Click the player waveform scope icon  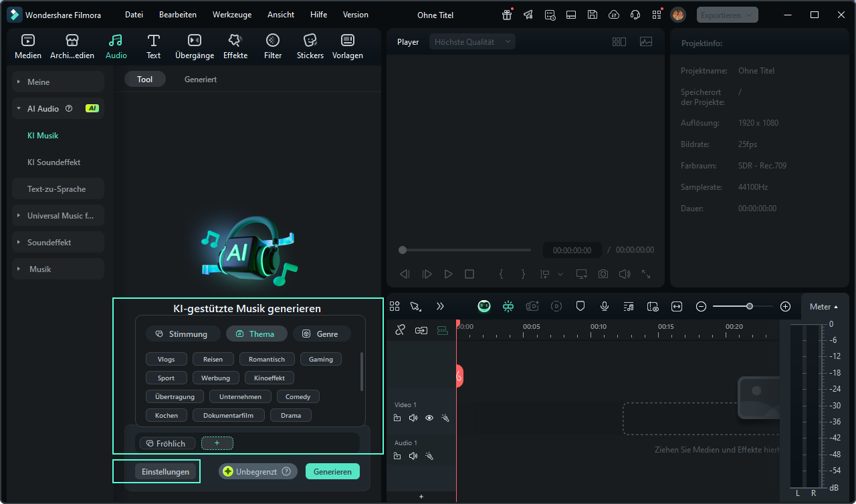point(646,41)
